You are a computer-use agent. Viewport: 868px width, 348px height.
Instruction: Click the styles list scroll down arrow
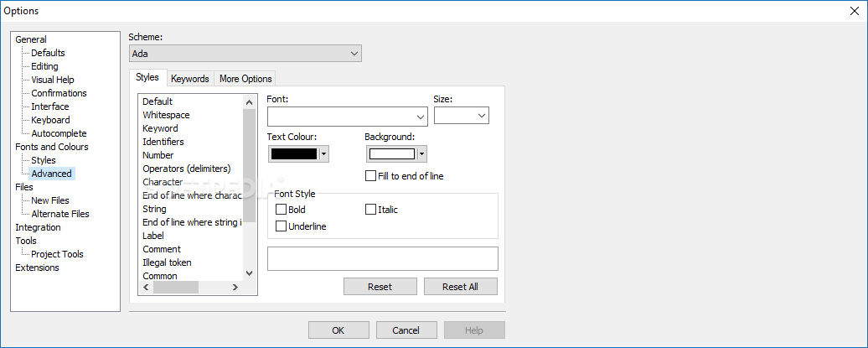tap(249, 273)
